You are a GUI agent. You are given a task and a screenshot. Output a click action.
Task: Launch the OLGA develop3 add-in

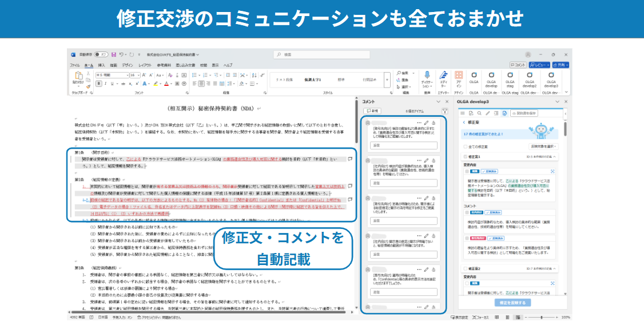(551, 80)
